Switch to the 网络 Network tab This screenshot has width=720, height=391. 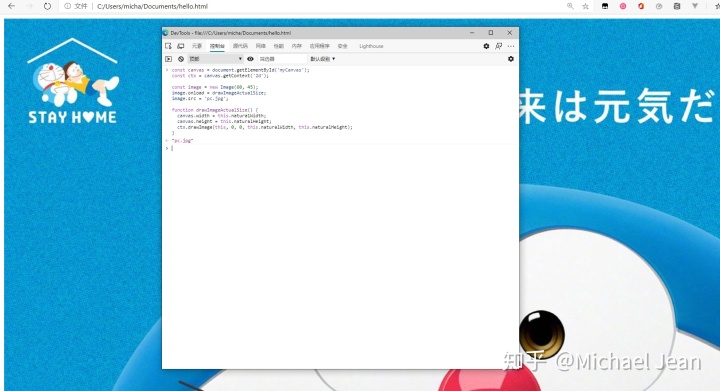[261, 46]
